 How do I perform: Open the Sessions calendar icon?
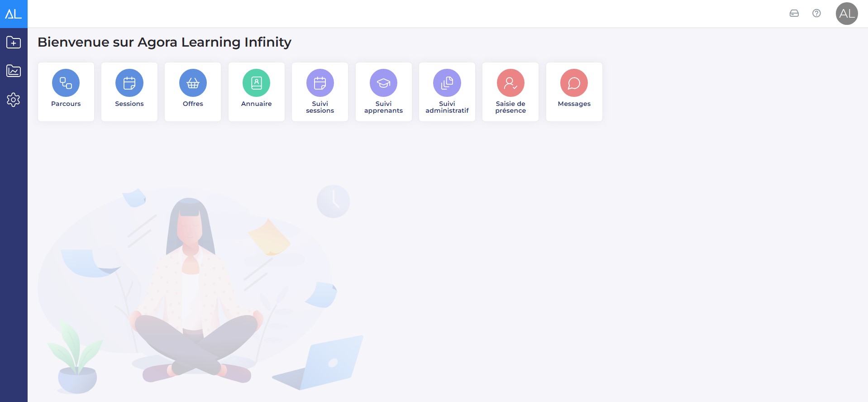pyautogui.click(x=129, y=83)
